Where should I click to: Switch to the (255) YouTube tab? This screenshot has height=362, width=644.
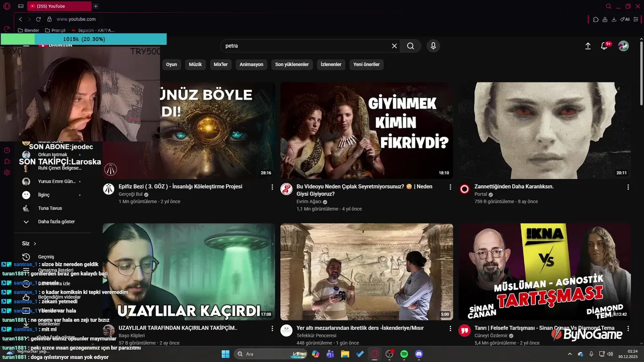(x=59, y=6)
